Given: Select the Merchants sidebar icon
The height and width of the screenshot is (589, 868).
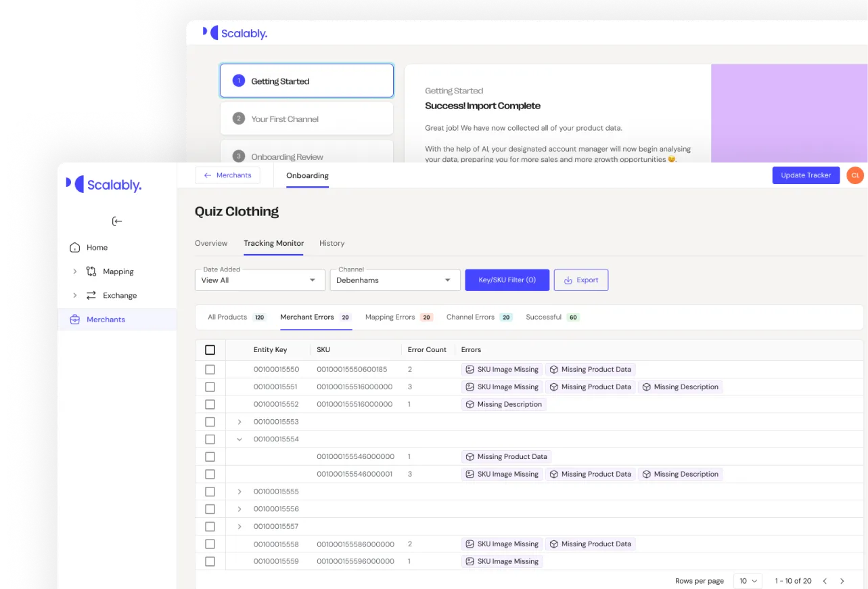Looking at the screenshot, I should click(74, 319).
